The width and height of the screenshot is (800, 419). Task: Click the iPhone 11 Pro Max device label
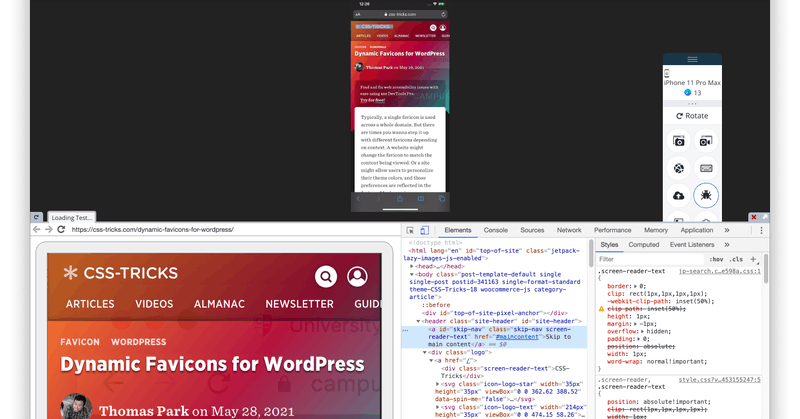692,83
